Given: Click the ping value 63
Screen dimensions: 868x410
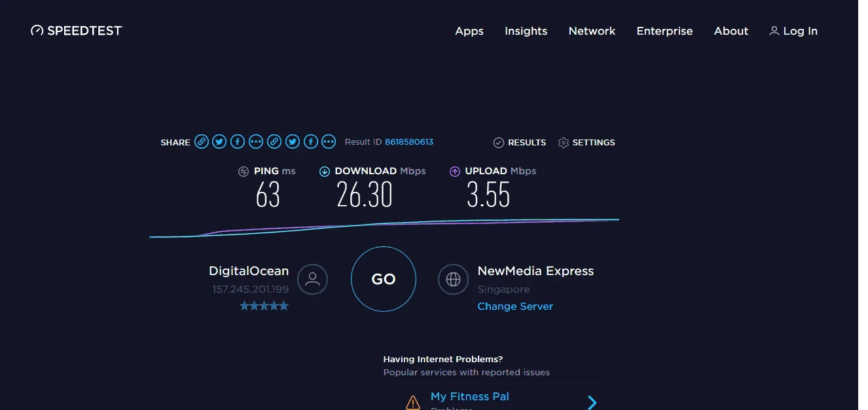Looking at the screenshot, I should pyautogui.click(x=268, y=195).
